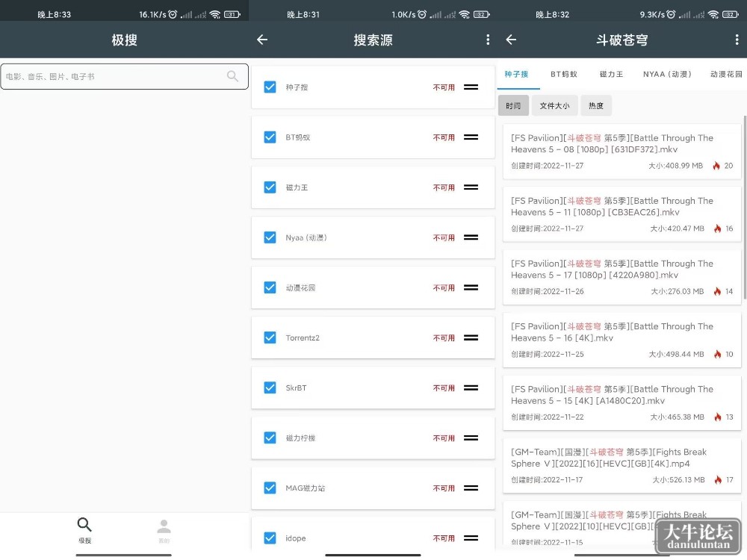Grab the reorder handle for Nyaa (动漫)
Image resolution: width=747 pixels, height=560 pixels.
tap(471, 237)
